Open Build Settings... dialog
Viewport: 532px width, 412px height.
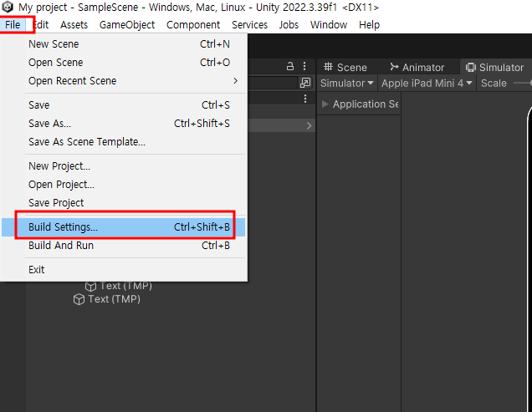[124, 226]
